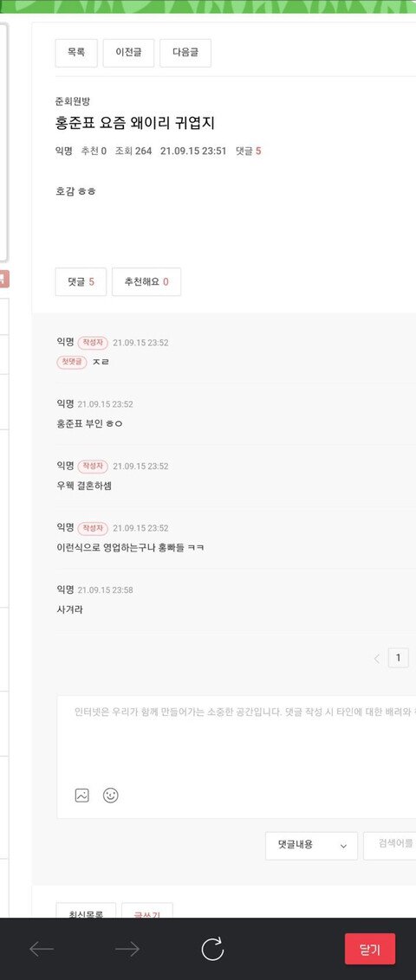
Task: Tap the browser forward arrow
Action: coord(127,950)
